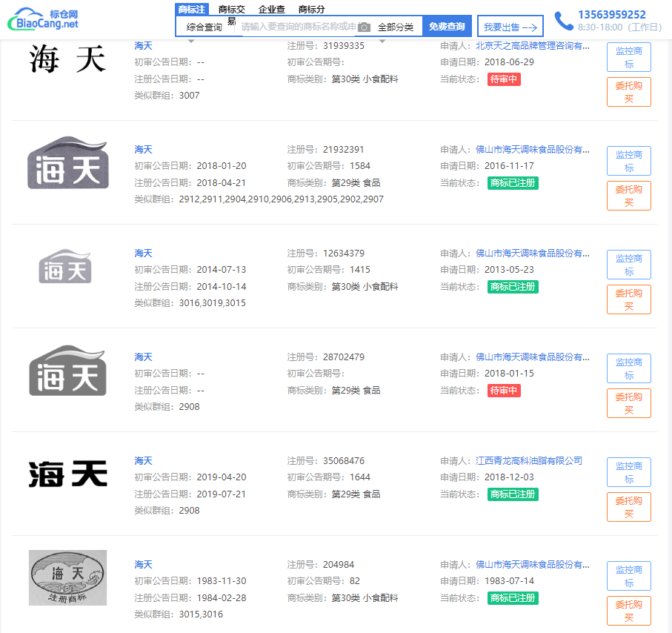Image resolution: width=672 pixels, height=633 pixels.
Task: Click registration number 21932391
Action: point(343,149)
